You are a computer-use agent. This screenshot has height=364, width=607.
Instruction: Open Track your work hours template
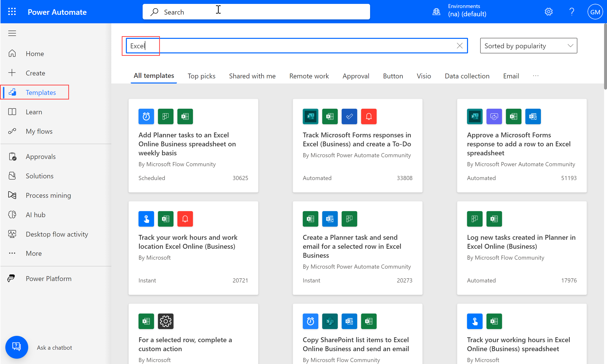[x=188, y=242]
